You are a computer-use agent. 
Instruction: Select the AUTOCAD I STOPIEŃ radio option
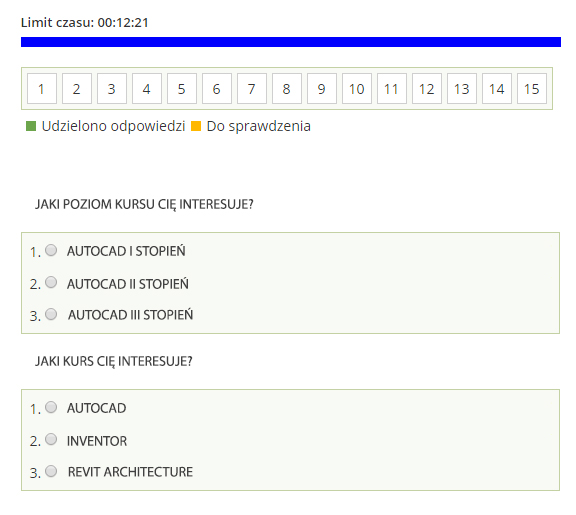(51, 250)
